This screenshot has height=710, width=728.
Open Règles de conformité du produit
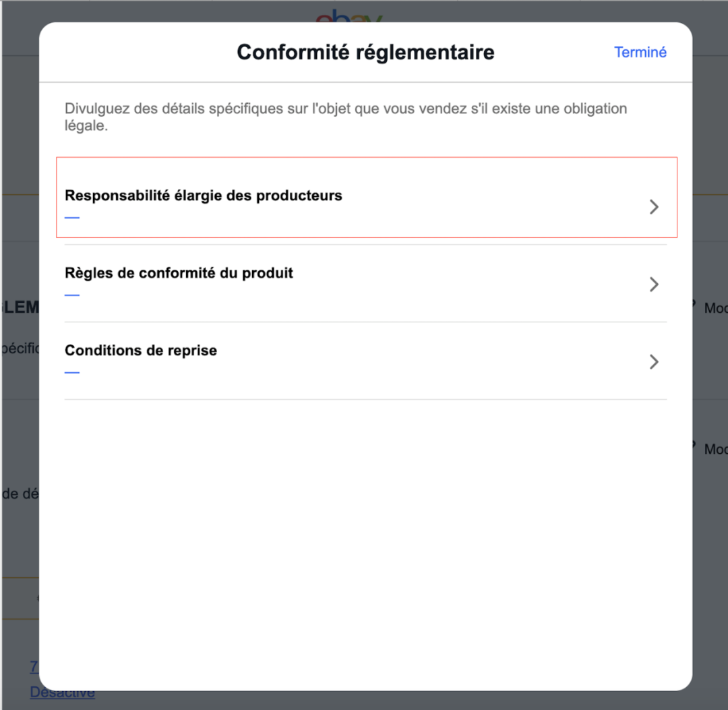[x=179, y=274]
